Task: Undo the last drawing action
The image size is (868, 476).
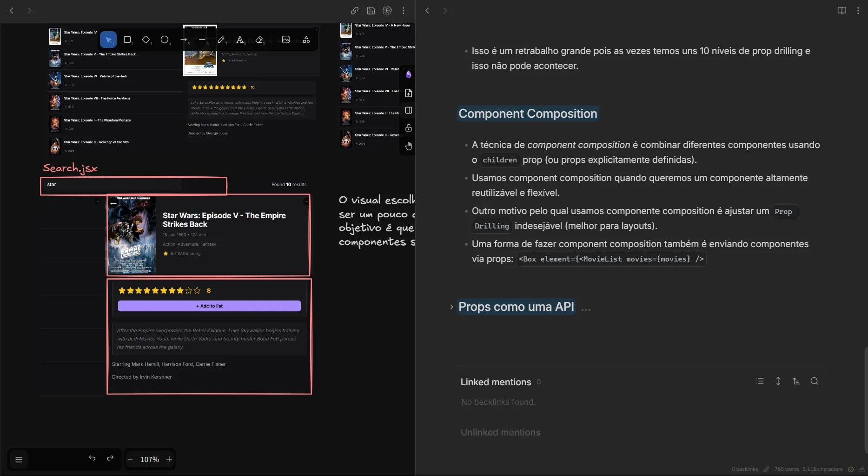Action: click(92, 458)
